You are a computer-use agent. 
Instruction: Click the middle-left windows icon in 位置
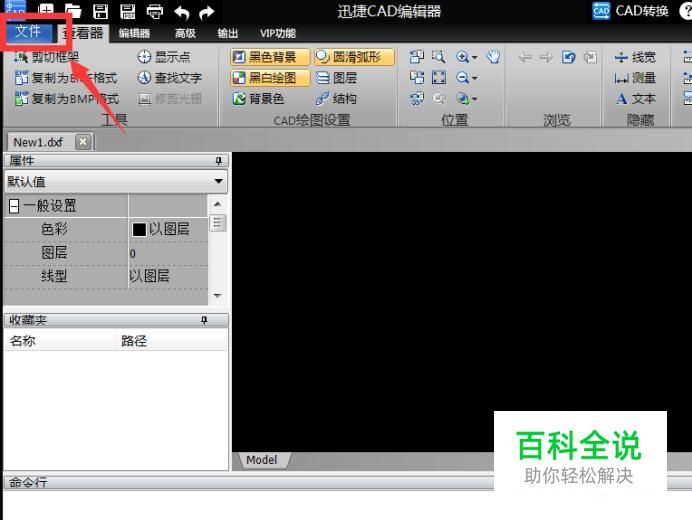(417, 78)
